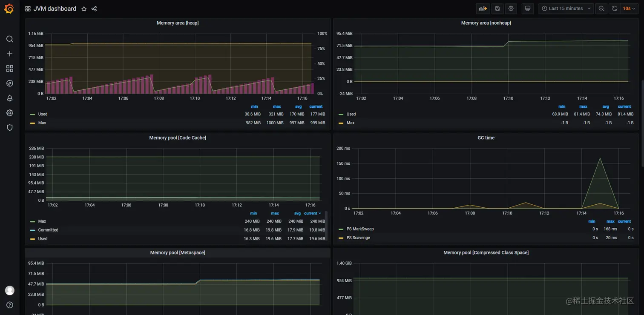
Task: Open the Alerting bell icon
Action: coord(10,98)
